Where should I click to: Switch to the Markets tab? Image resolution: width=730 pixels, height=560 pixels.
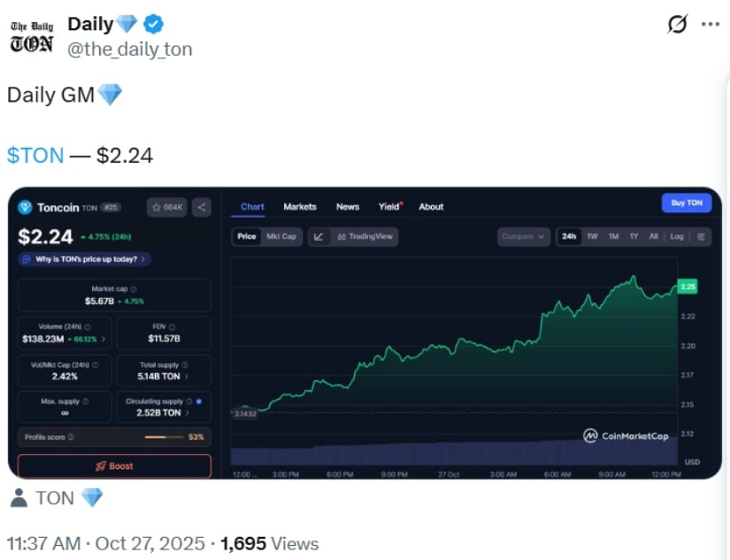click(x=299, y=206)
